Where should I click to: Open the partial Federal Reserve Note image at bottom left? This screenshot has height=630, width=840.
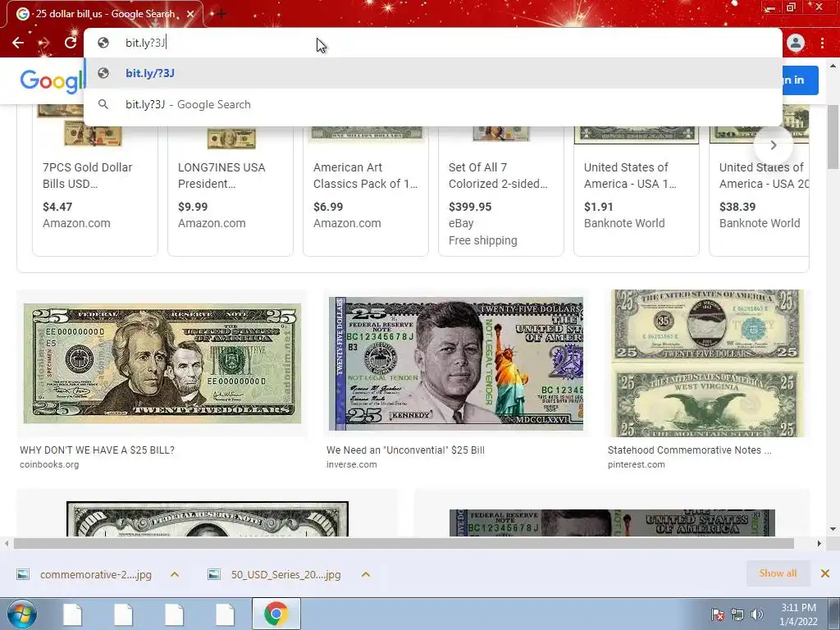[208, 519]
